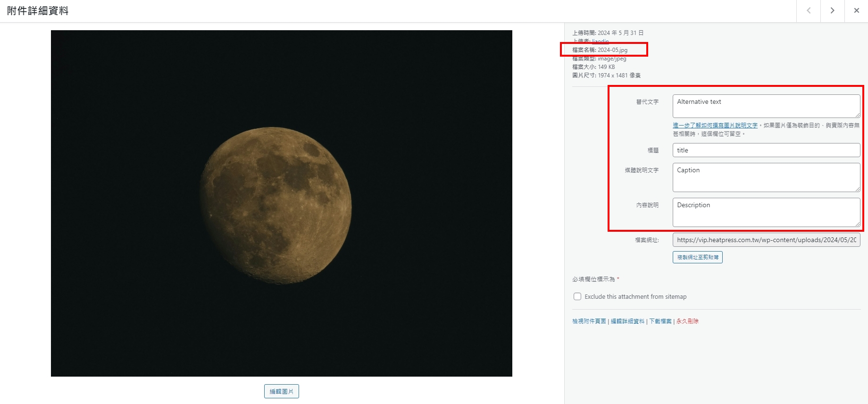This screenshot has height=404, width=868.
Task: Click the moon image preview
Action: pyautogui.click(x=281, y=203)
